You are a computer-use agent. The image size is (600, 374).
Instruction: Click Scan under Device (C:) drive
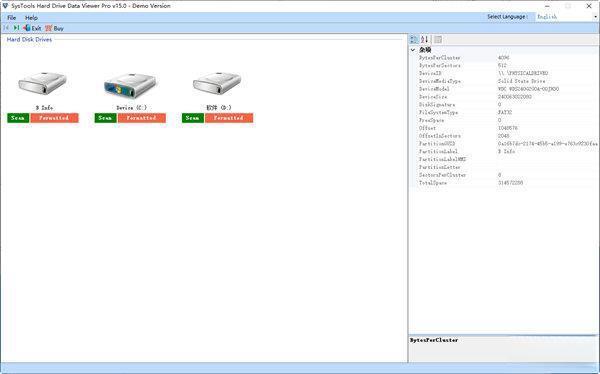coord(105,118)
